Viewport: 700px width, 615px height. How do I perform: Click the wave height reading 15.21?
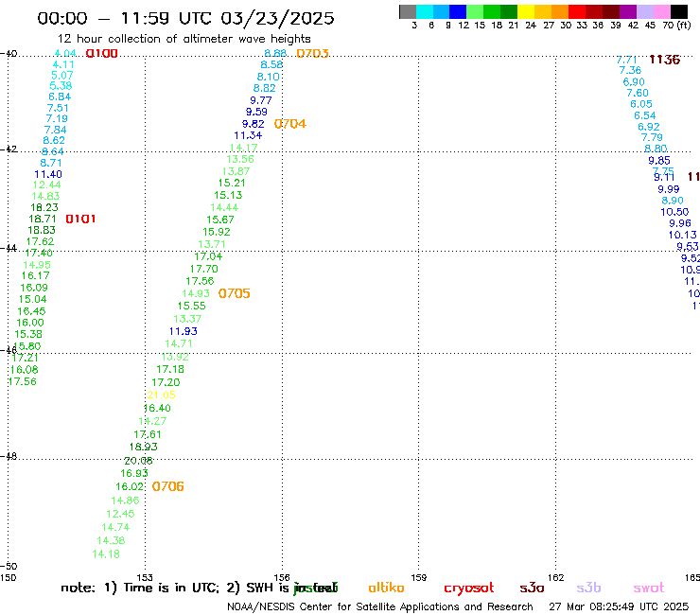(x=232, y=184)
